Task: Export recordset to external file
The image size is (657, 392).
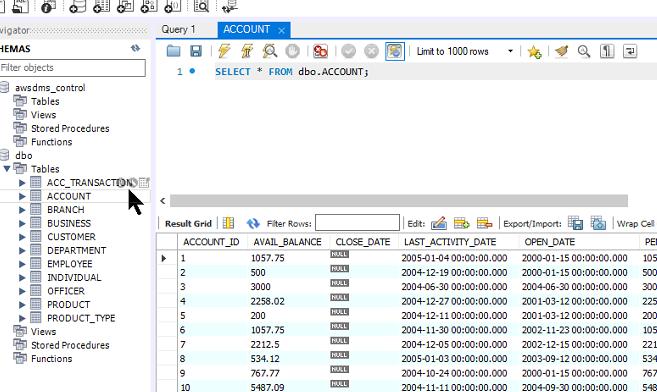Action: [x=575, y=223]
